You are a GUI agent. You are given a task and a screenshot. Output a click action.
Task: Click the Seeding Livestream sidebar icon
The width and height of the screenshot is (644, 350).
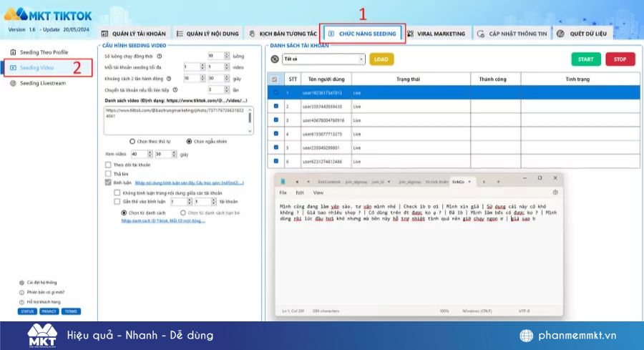click(x=13, y=83)
